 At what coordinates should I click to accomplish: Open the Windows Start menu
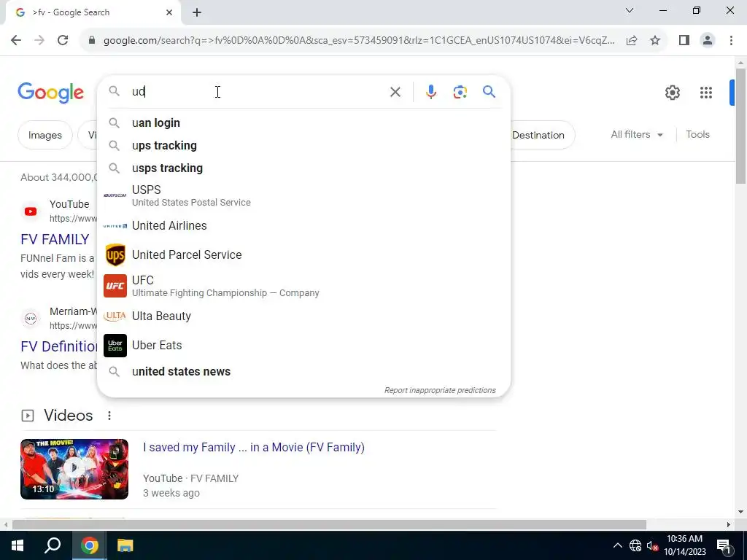pos(18,545)
